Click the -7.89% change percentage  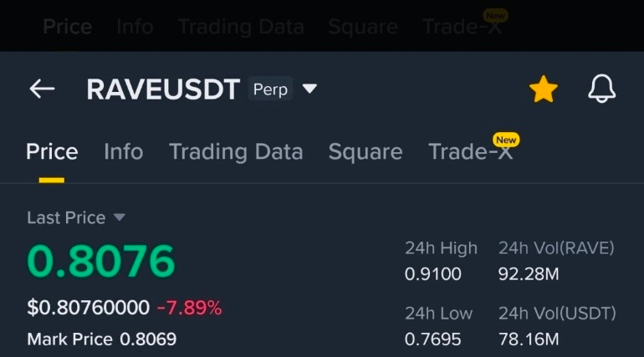point(189,308)
